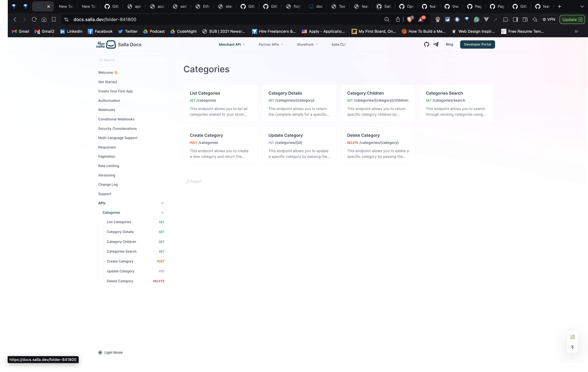Click the sidebar Search input field

pos(131,60)
